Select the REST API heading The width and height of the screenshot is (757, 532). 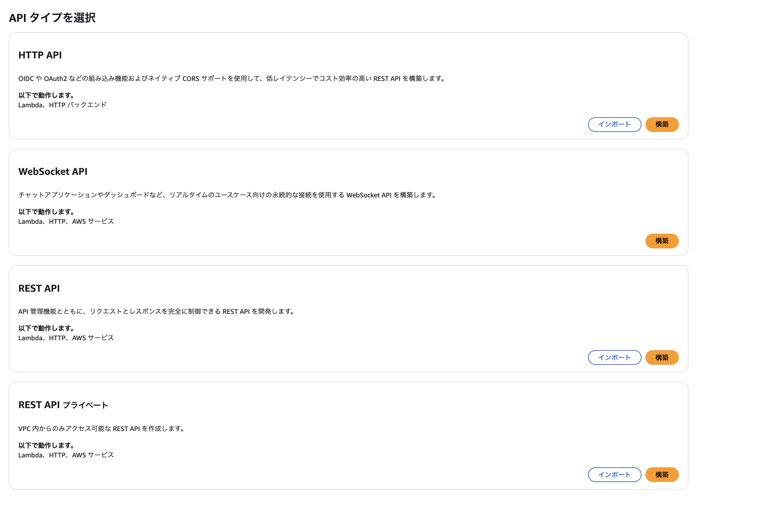tap(39, 289)
